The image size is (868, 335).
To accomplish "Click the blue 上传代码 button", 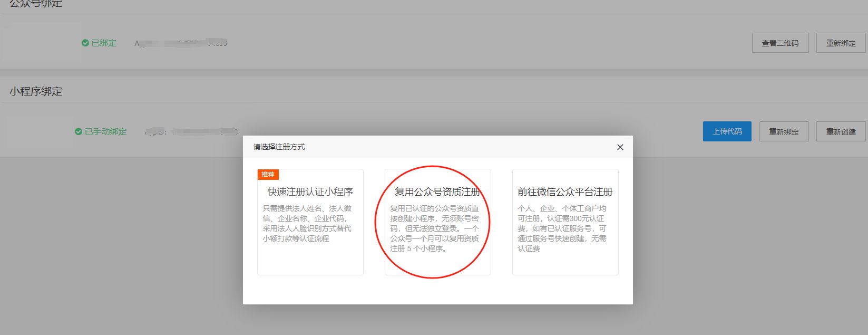I will 727,131.
